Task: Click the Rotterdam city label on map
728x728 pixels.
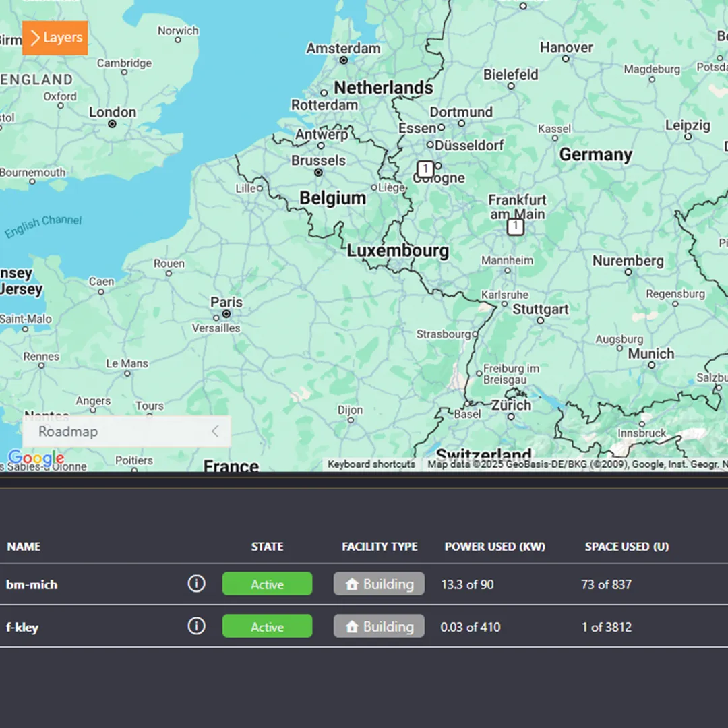Action: point(324,105)
